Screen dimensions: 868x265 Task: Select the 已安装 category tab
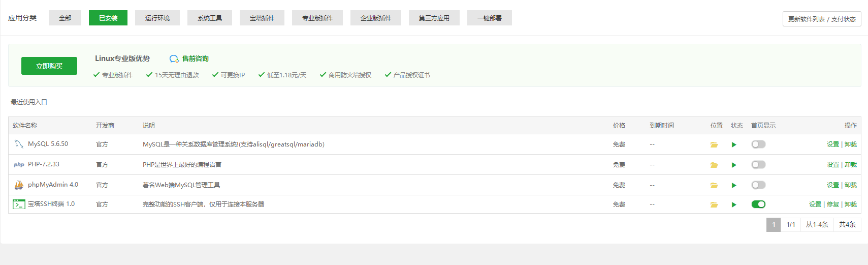coord(108,18)
